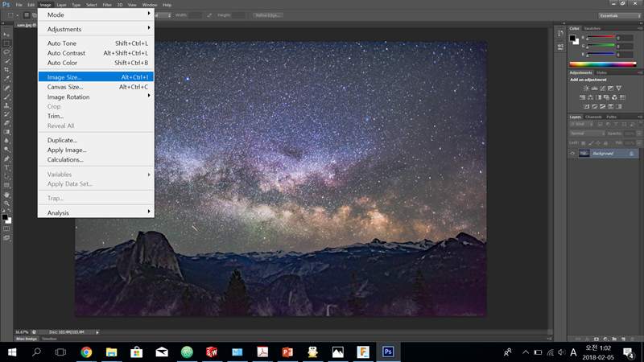Expand the Adjustments submenu
The image size is (644, 362).
coord(96,29)
